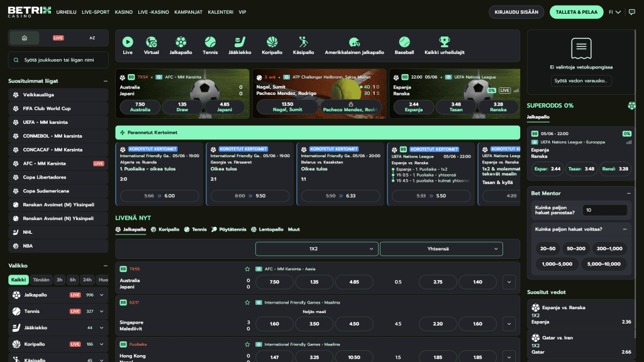
Task: Toggle the LIVE filter in sidebar
Action: (x=58, y=38)
